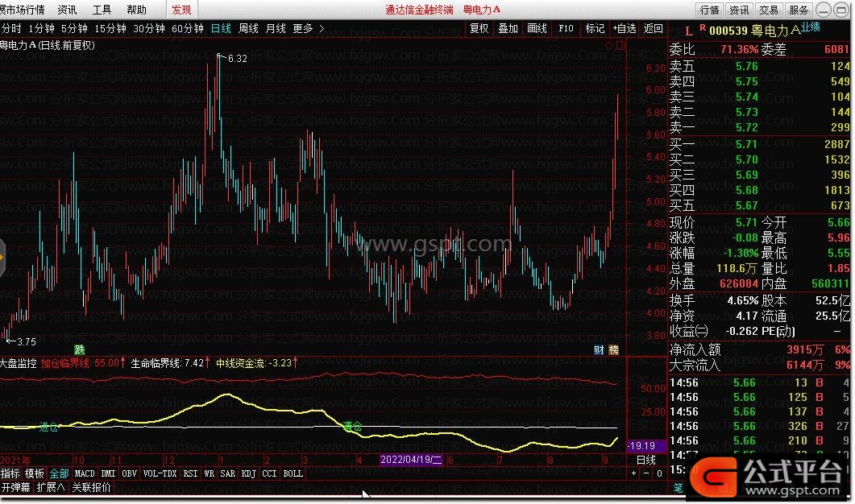Switch indicator to MACD
Viewport: 855px width, 504px height.
85,473
